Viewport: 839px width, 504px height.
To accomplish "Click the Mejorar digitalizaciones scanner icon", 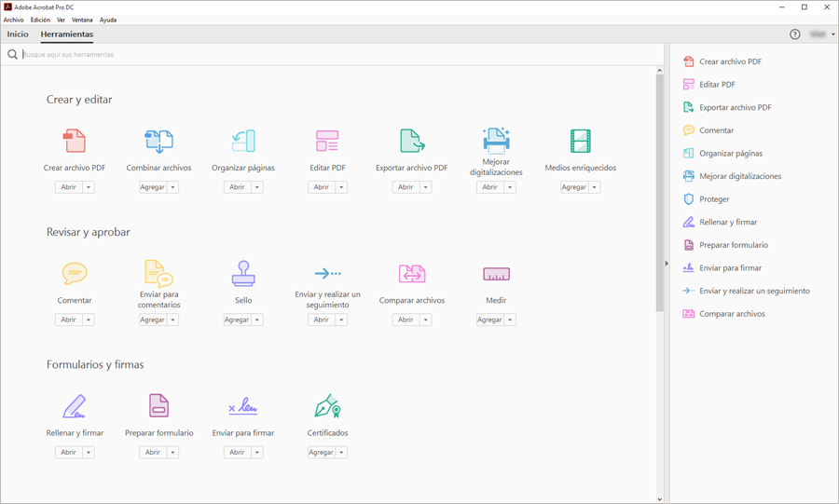I will click(496, 141).
